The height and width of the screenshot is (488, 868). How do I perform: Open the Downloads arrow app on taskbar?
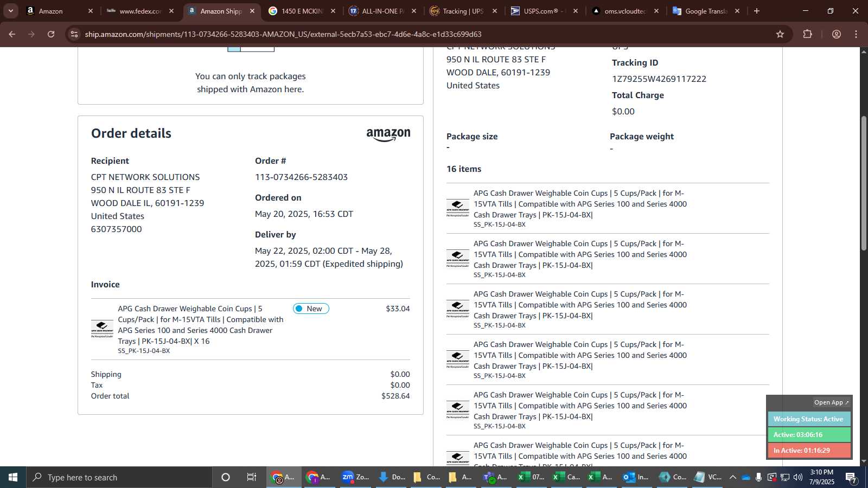click(391, 477)
